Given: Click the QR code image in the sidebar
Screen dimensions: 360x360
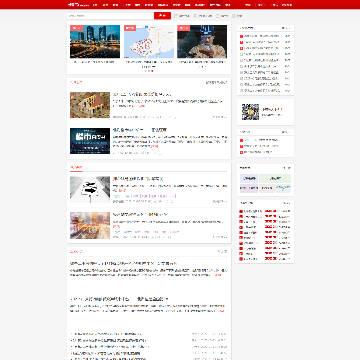Looking at the screenshot, I should tap(250, 112).
